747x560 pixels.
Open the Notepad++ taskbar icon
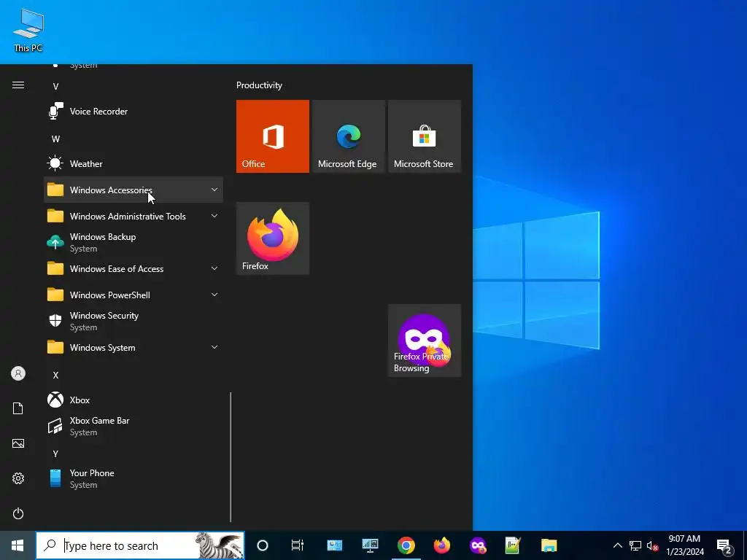pyautogui.click(x=513, y=545)
